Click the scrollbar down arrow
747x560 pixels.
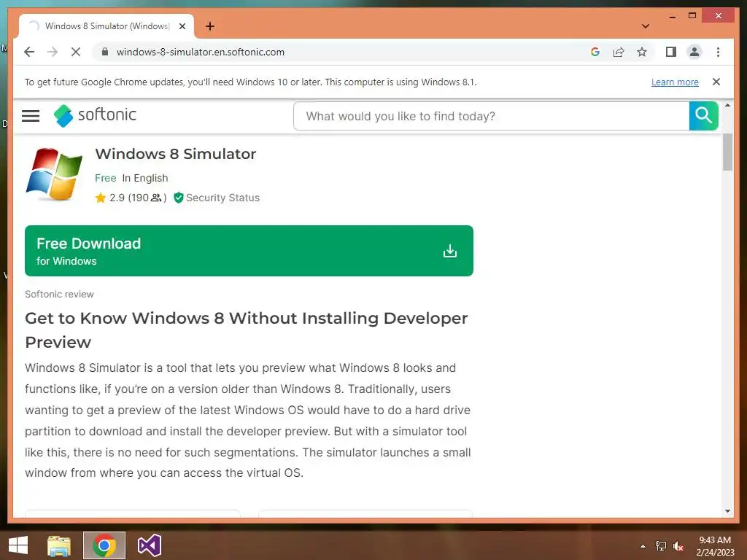point(727,511)
